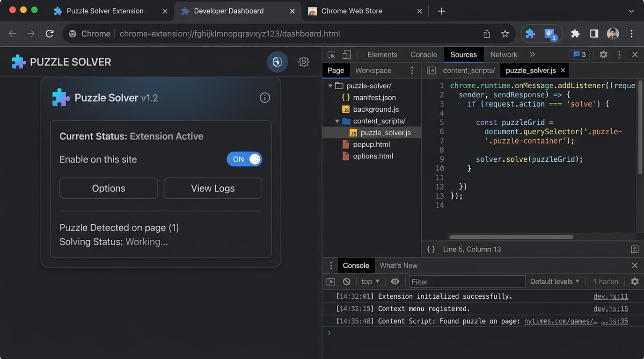Switch off the Enable on this site toggle
The image size is (644, 359).
[244, 159]
